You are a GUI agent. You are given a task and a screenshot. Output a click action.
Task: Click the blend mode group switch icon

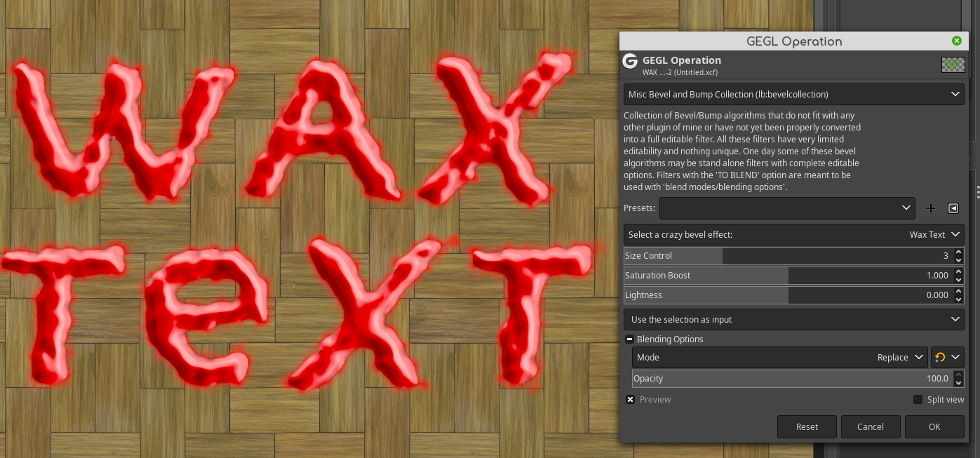coord(948,358)
